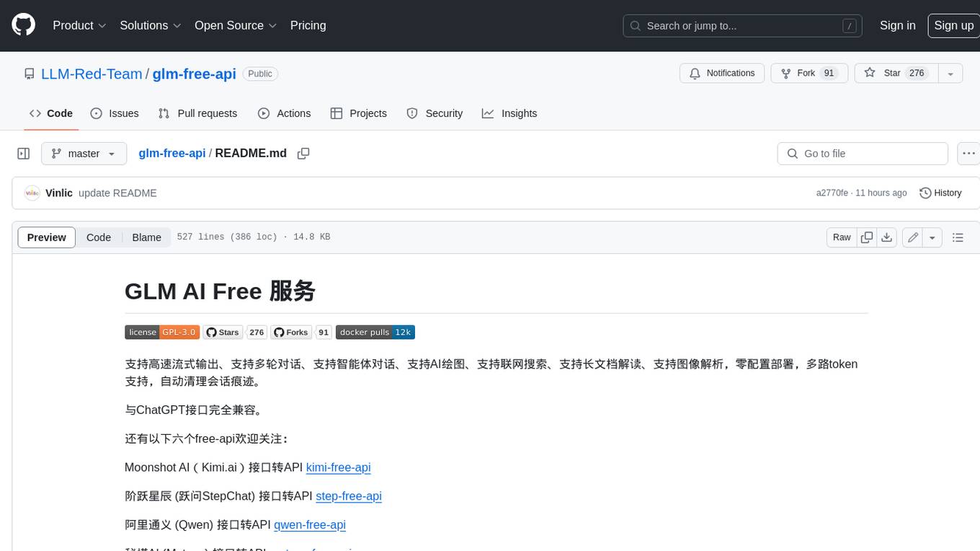Focus the Go to file search field
Image resolution: width=980 pixels, height=551 pixels.
tap(863, 154)
